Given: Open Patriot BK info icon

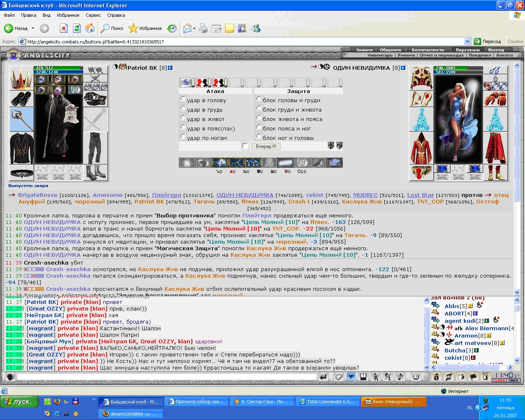Looking at the screenshot, I should (x=170, y=68).
